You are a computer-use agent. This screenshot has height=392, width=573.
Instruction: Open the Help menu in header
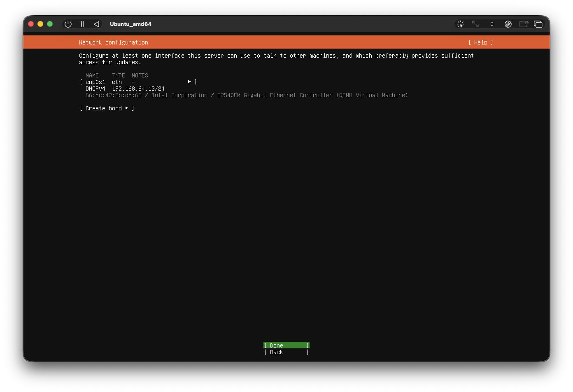click(480, 42)
